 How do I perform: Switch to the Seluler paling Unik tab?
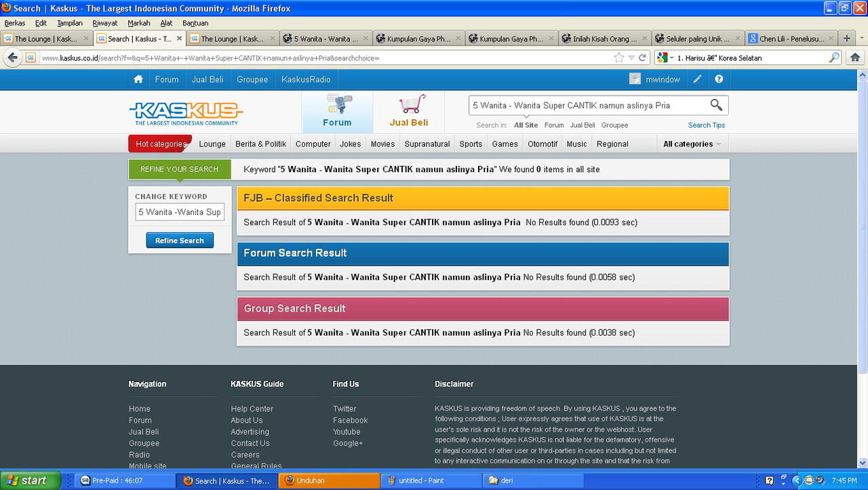tap(698, 39)
